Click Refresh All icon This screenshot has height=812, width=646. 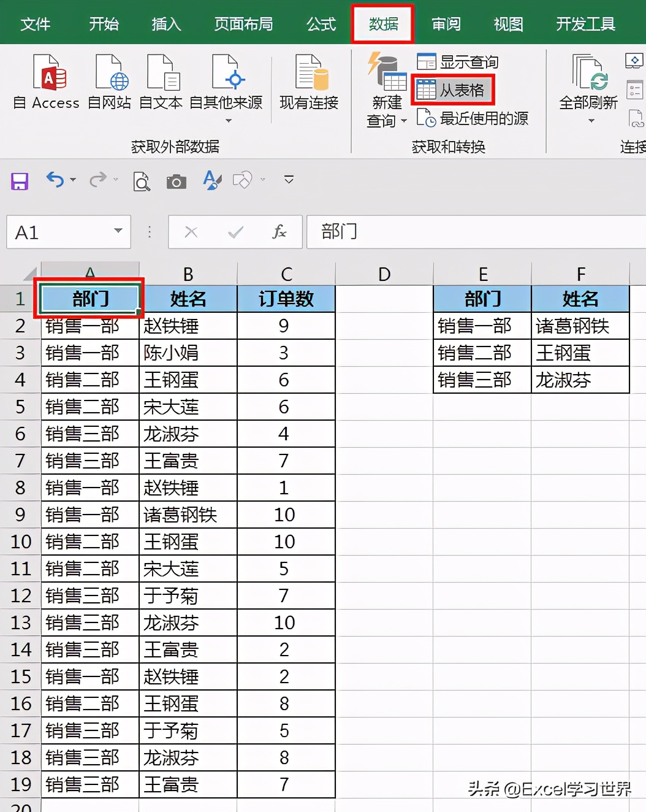point(588,74)
